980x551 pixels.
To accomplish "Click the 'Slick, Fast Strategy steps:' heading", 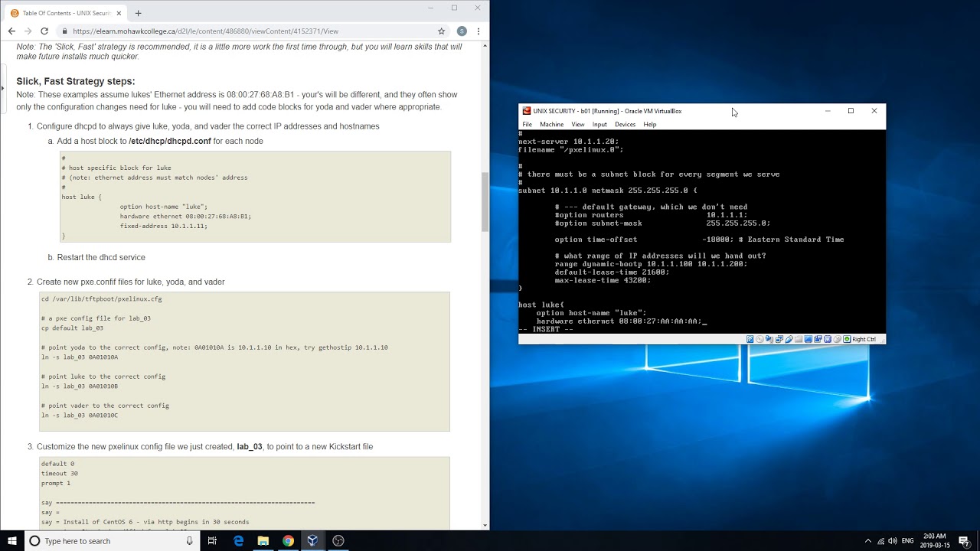I will [76, 81].
